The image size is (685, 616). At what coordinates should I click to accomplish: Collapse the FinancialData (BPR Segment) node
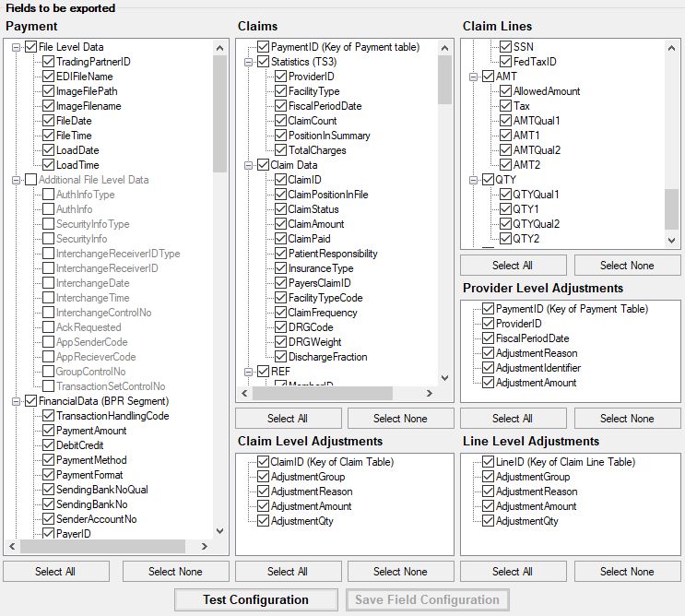coord(17,401)
